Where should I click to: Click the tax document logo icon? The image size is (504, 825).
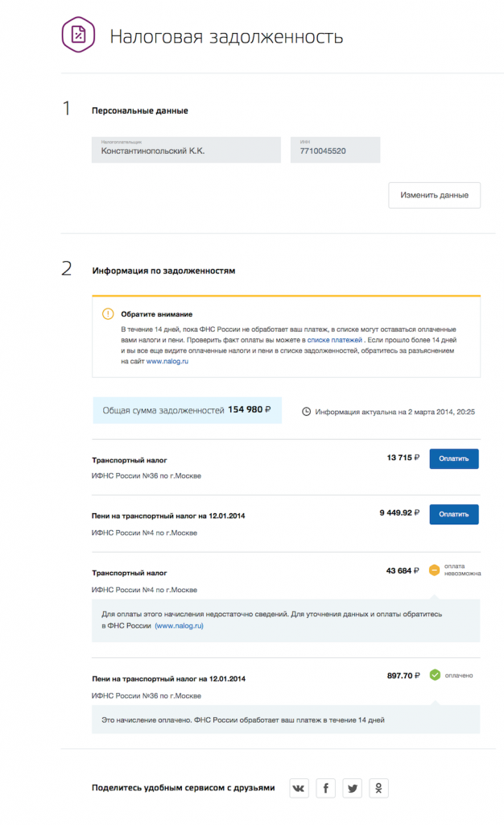click(x=76, y=35)
